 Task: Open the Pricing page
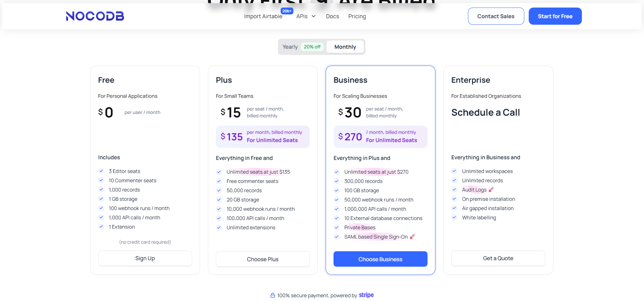[357, 16]
